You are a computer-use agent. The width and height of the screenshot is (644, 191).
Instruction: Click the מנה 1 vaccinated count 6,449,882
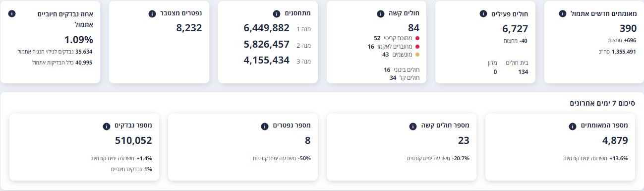click(x=266, y=28)
